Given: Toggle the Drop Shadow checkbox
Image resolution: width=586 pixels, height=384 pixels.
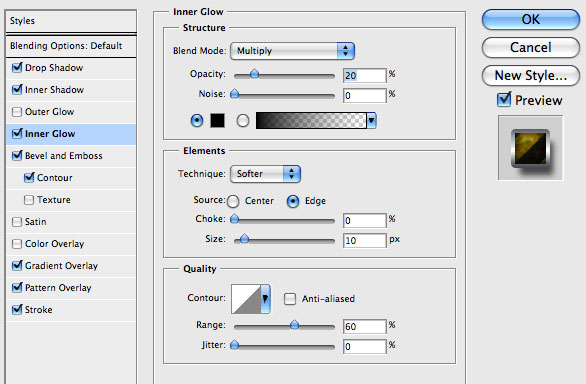Looking at the screenshot, I should pyautogui.click(x=17, y=68).
